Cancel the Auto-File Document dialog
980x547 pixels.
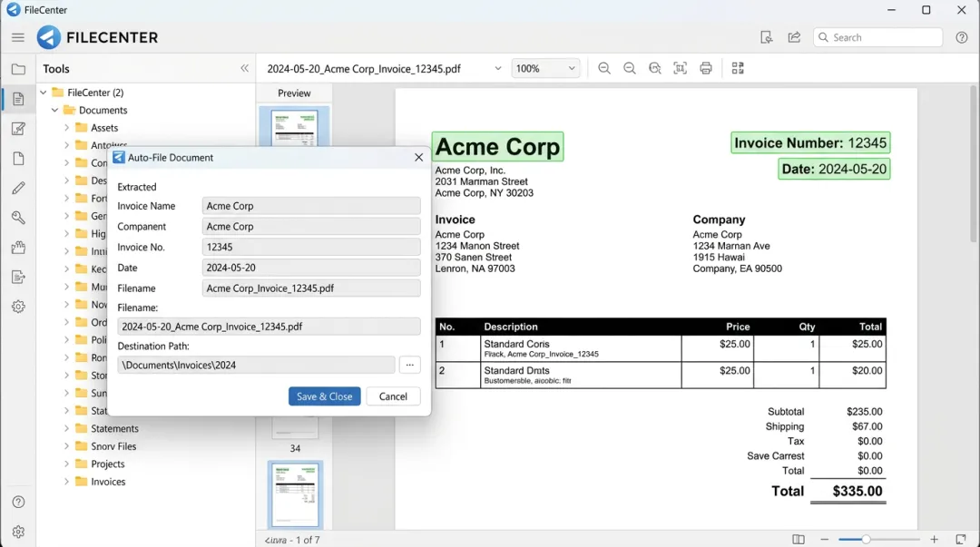tap(393, 396)
